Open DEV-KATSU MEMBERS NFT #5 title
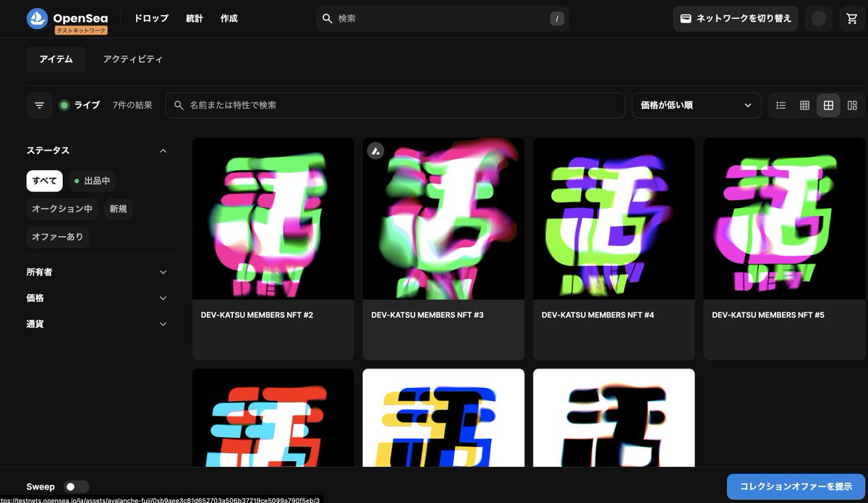 (x=768, y=315)
